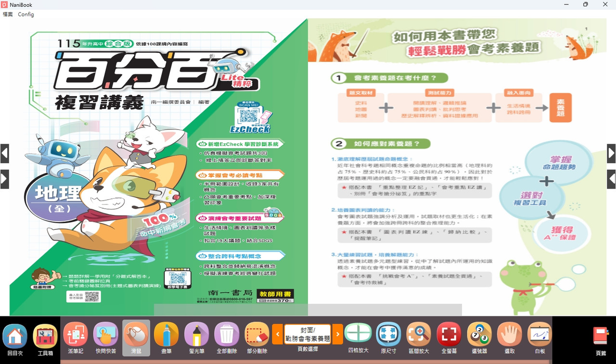Go to next page with orange right arrow
Viewport: 616px width, 364px height.
click(x=338, y=334)
